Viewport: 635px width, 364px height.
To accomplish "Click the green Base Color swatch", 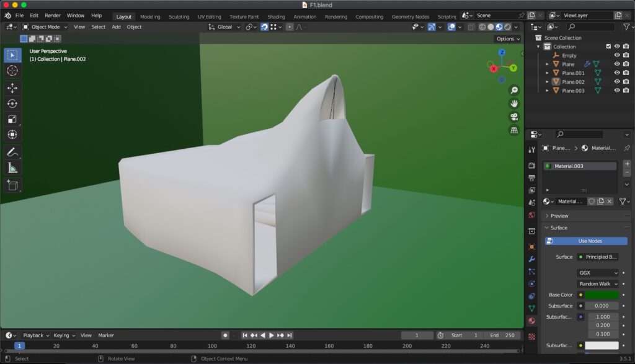I will tap(602, 295).
